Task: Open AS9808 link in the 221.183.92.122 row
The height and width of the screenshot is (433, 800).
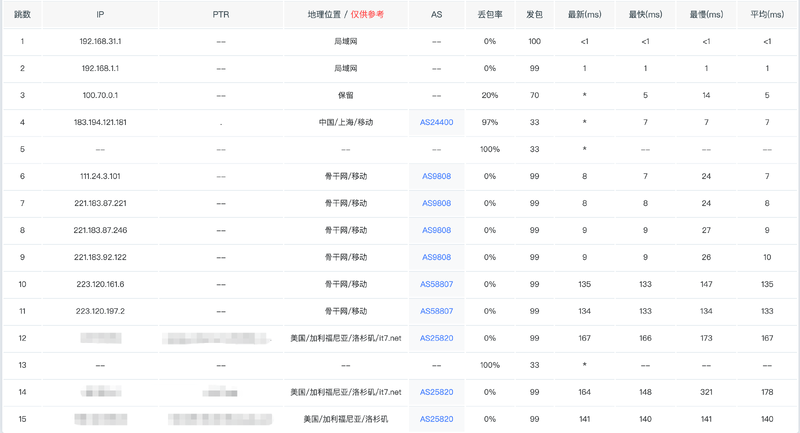Action: [x=436, y=258]
